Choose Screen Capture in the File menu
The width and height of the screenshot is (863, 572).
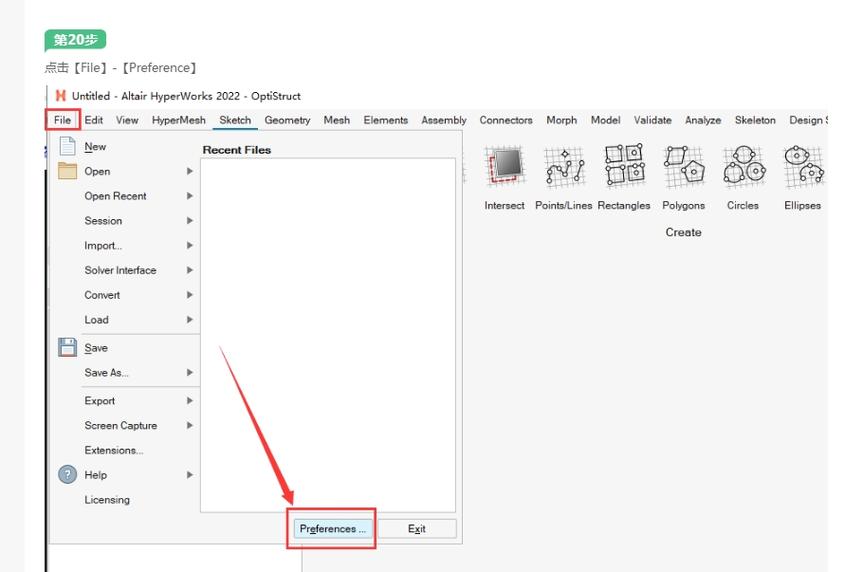121,426
